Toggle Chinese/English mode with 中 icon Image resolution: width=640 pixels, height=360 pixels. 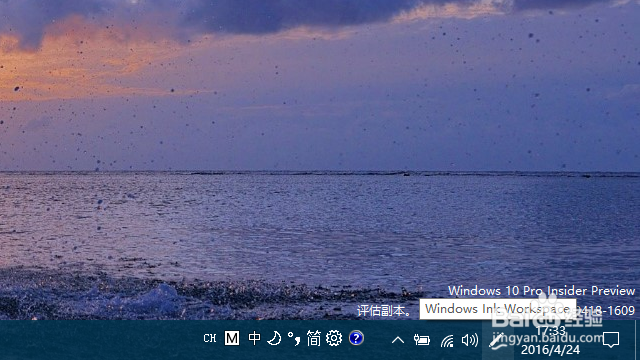point(254,338)
